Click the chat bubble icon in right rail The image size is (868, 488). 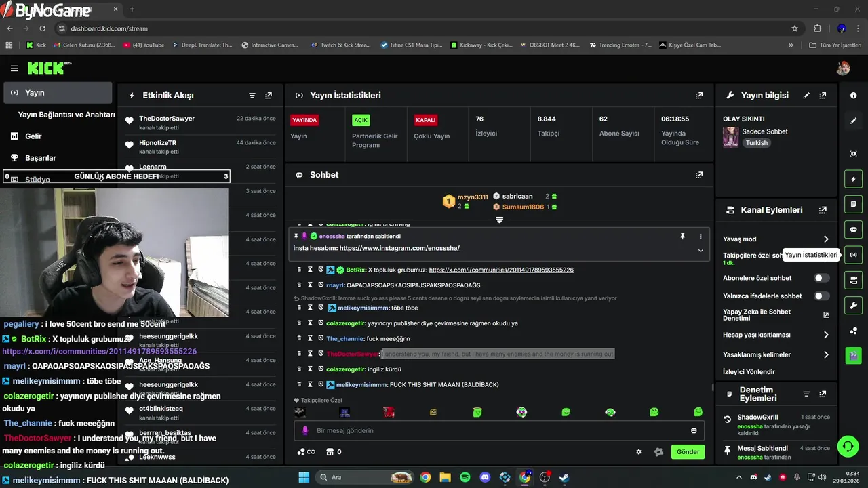(853, 230)
